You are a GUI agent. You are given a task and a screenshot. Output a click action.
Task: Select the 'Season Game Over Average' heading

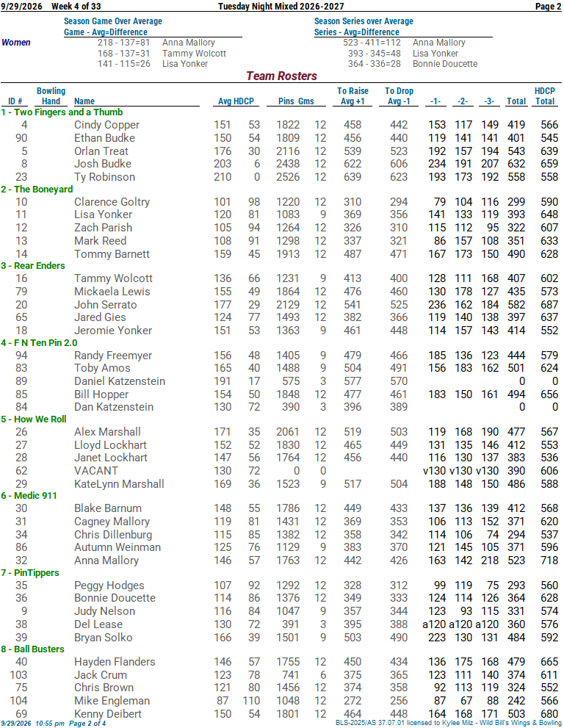point(113,21)
